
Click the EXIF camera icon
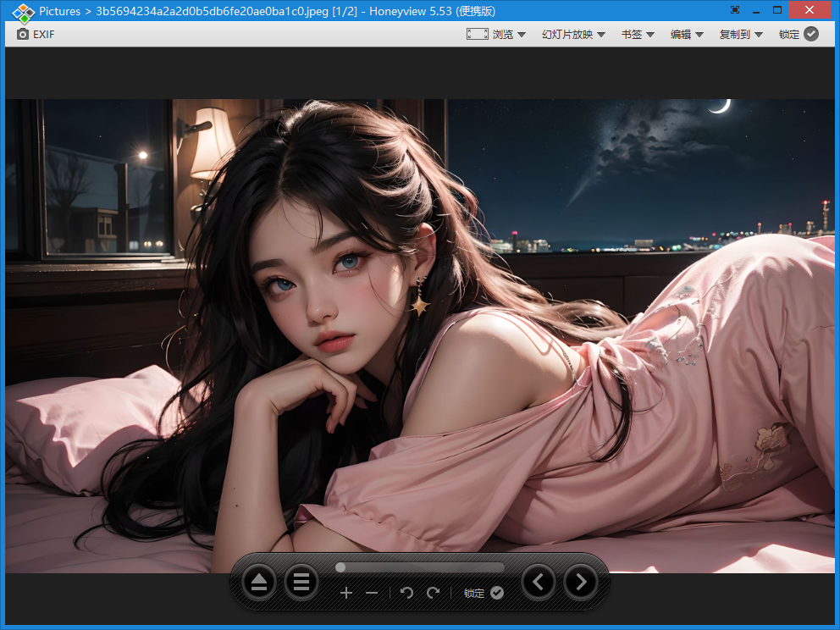point(23,35)
